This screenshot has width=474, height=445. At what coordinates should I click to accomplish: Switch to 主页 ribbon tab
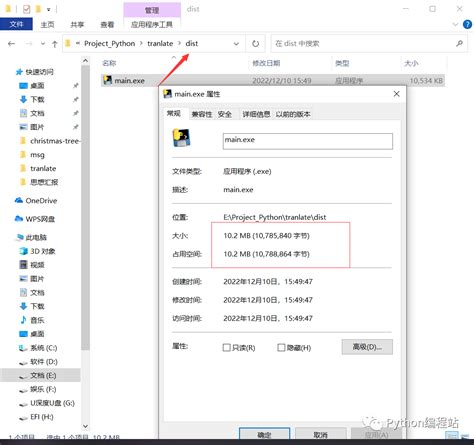[x=47, y=25]
